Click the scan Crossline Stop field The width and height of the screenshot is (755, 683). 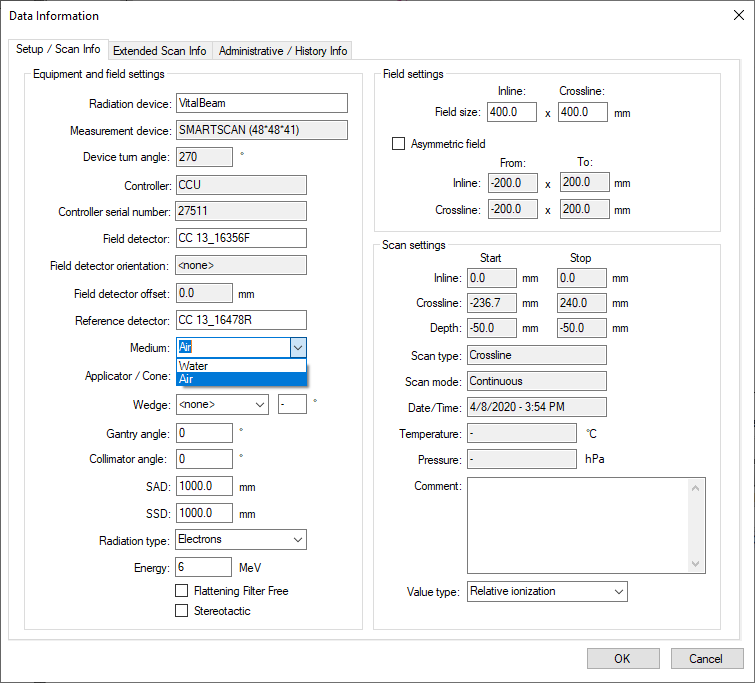582,303
